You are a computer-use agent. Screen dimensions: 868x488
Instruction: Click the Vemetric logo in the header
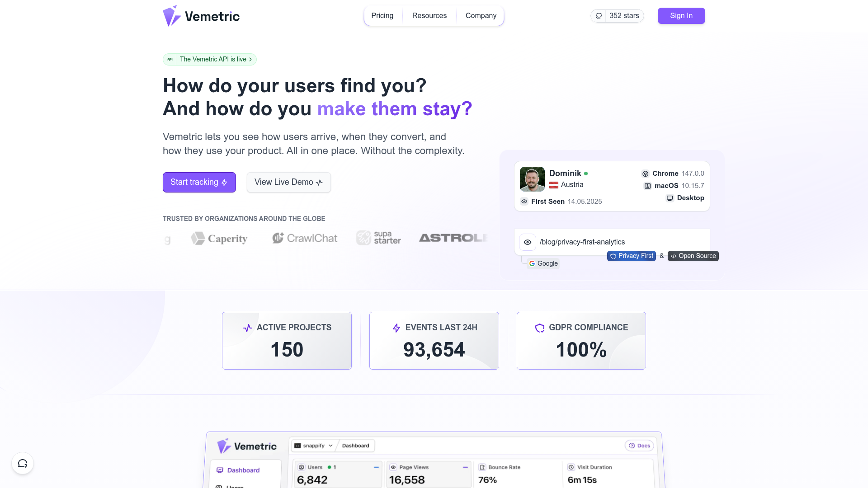(x=201, y=16)
